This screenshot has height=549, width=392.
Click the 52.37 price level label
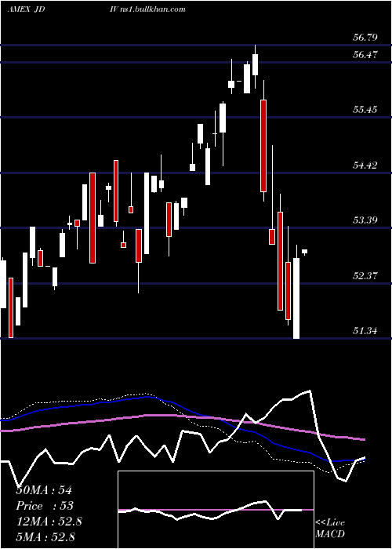(365, 276)
